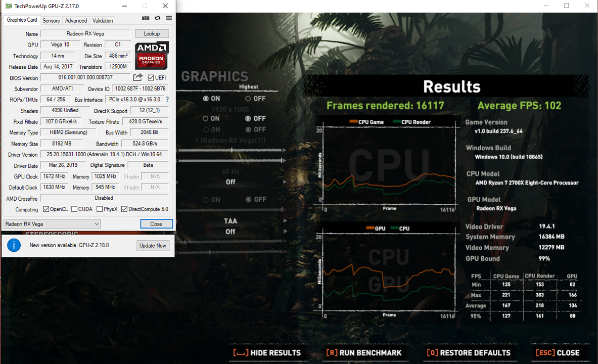
Task: Select the OFF radio above TAA setting
Action: [249, 200]
